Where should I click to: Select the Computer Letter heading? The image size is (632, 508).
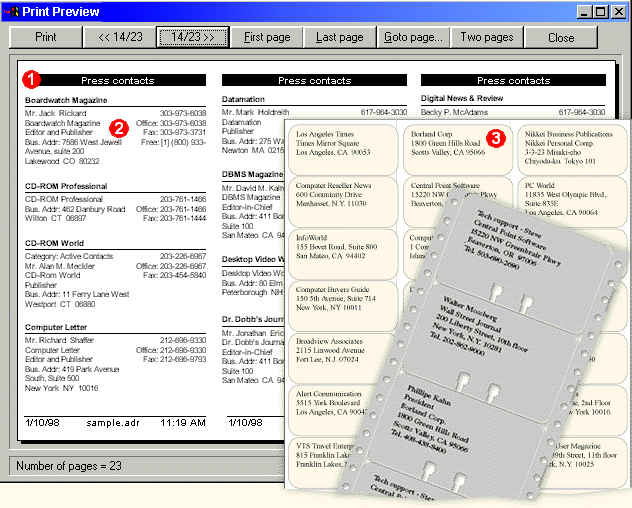[x=56, y=327]
